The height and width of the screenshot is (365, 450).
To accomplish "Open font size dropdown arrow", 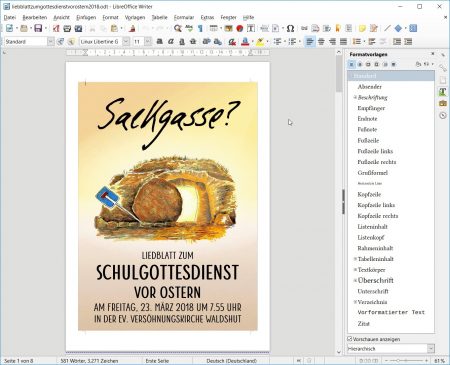I will tap(148, 42).
